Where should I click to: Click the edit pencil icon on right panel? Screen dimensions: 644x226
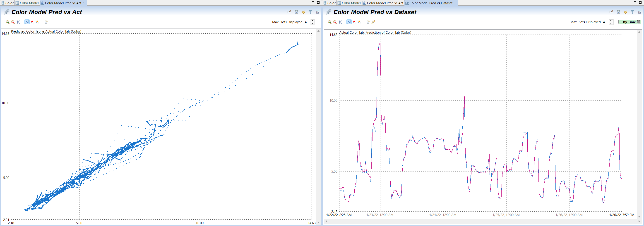pyautogui.click(x=611, y=12)
